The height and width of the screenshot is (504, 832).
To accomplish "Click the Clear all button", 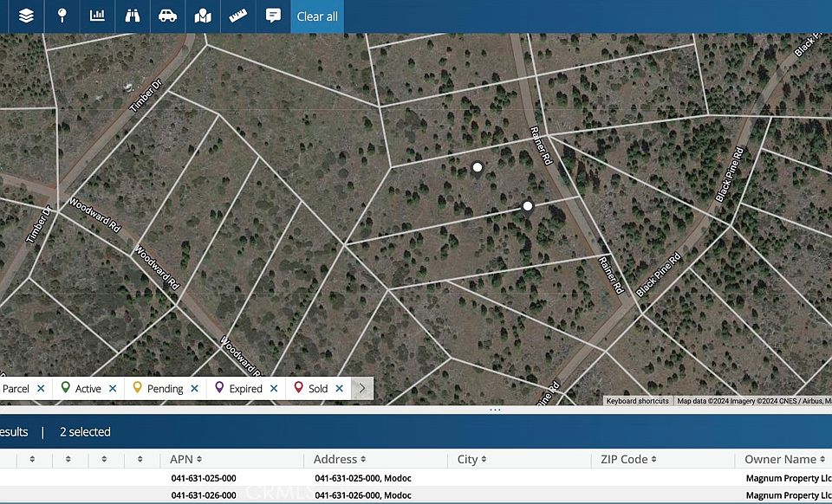I will (317, 16).
